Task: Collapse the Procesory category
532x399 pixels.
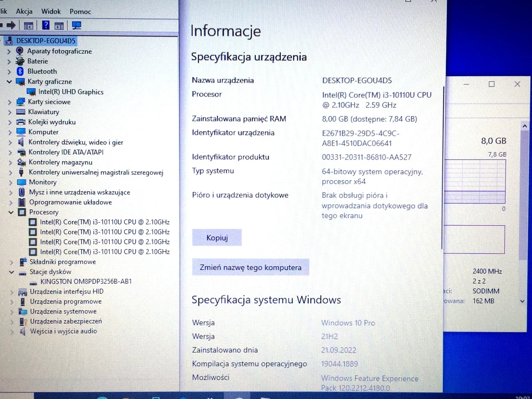Action: (11, 212)
